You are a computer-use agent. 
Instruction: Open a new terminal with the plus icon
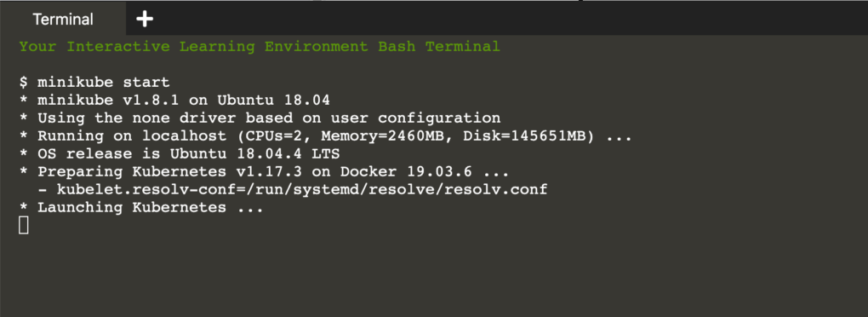[145, 20]
